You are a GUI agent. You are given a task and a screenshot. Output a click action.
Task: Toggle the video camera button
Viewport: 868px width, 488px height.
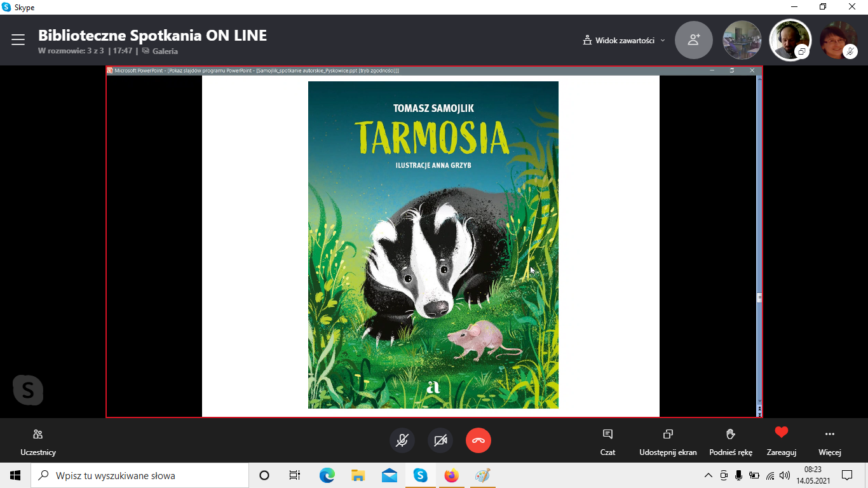[440, 440]
